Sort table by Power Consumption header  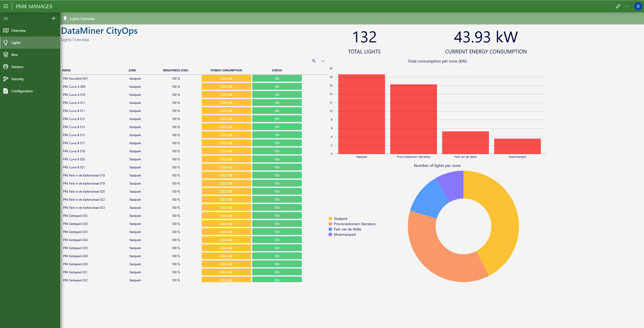point(226,70)
